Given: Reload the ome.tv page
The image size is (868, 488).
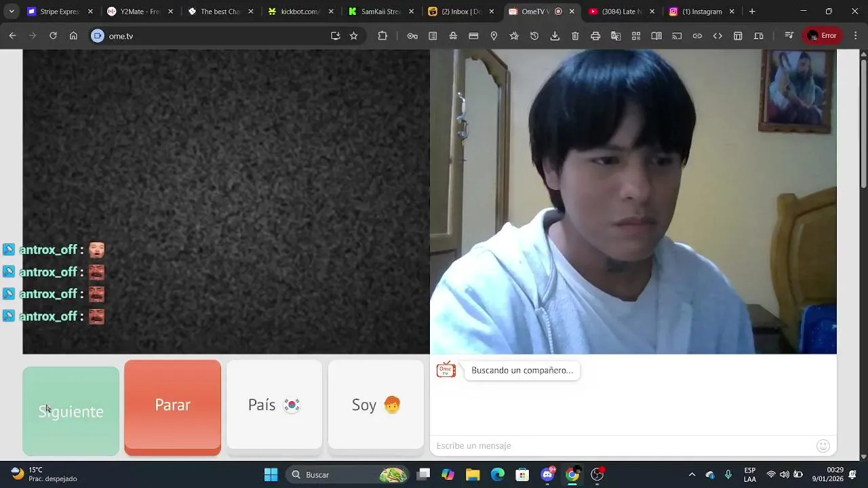Looking at the screenshot, I should tap(53, 36).
